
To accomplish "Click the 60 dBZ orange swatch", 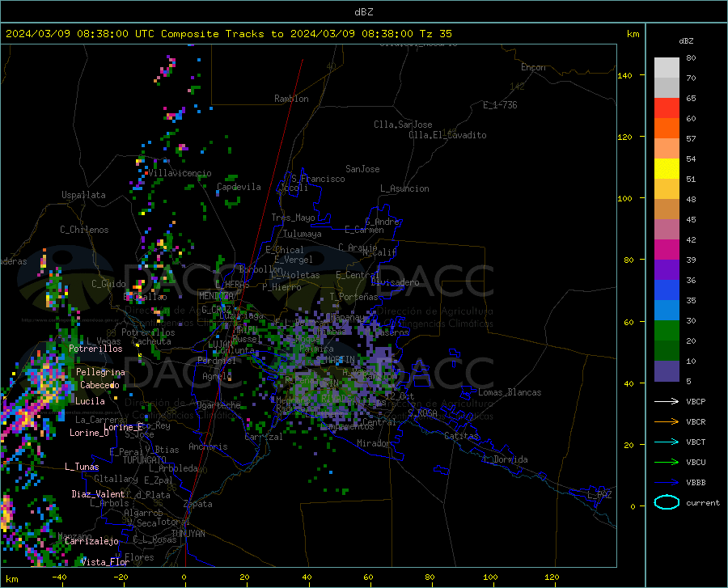I will (x=667, y=128).
